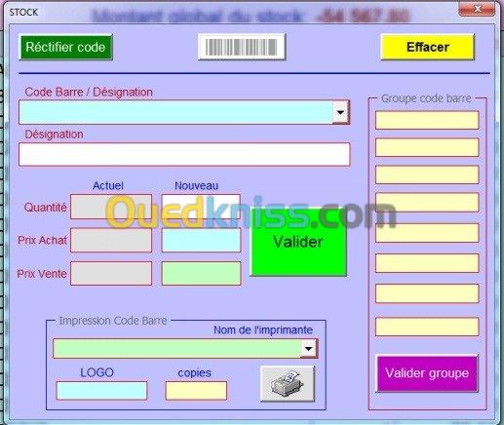
Task: Click the Nouveau Prix Vente field
Action: (201, 273)
